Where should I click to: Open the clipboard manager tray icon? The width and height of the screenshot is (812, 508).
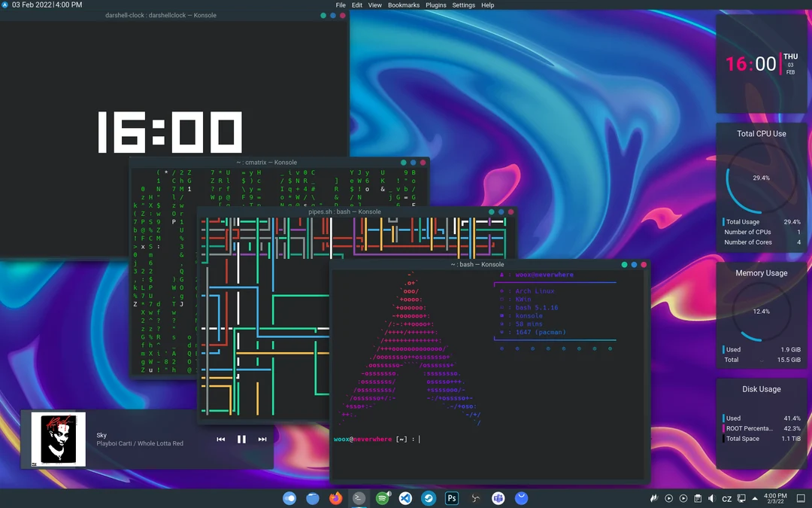(x=698, y=498)
